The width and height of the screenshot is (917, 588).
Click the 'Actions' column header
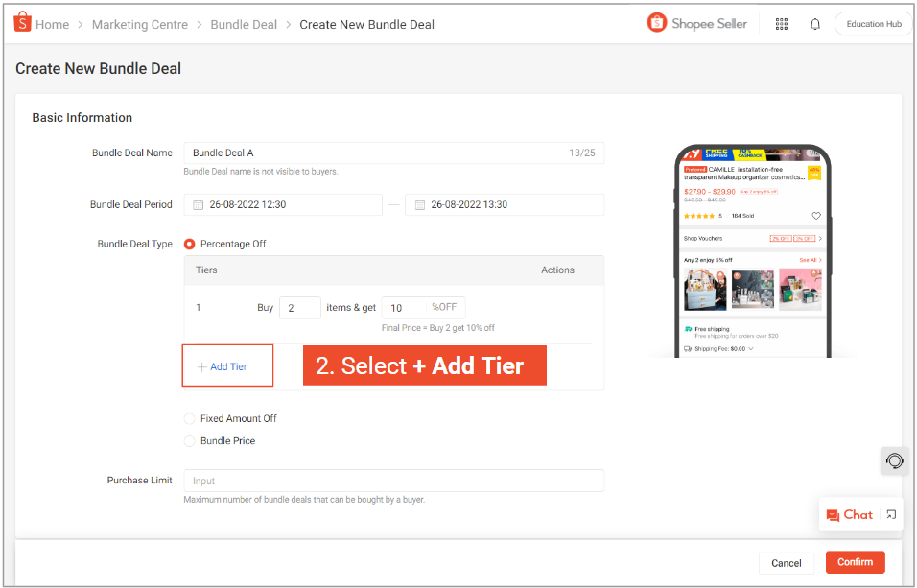pos(557,270)
